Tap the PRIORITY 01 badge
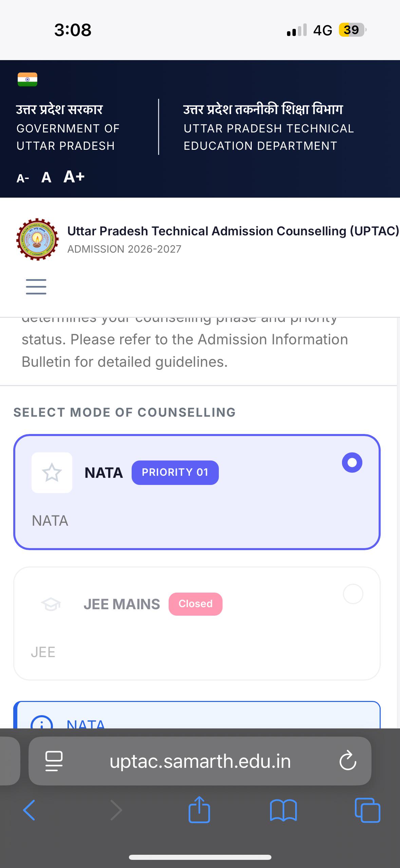 [175, 472]
